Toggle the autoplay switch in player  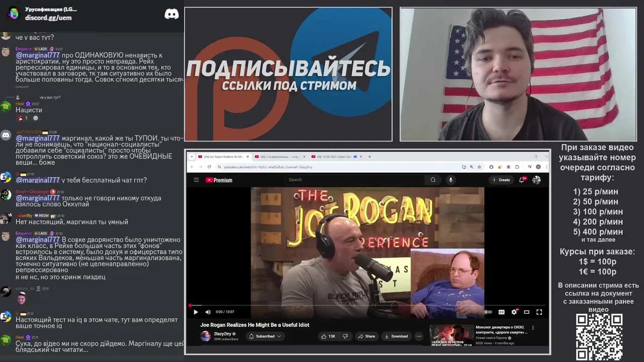point(488,312)
